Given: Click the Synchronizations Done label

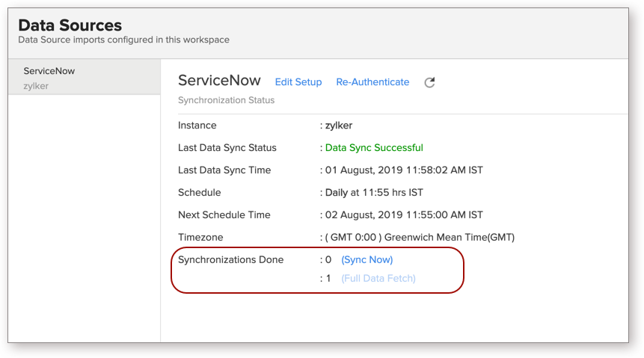Looking at the screenshot, I should click(x=230, y=259).
